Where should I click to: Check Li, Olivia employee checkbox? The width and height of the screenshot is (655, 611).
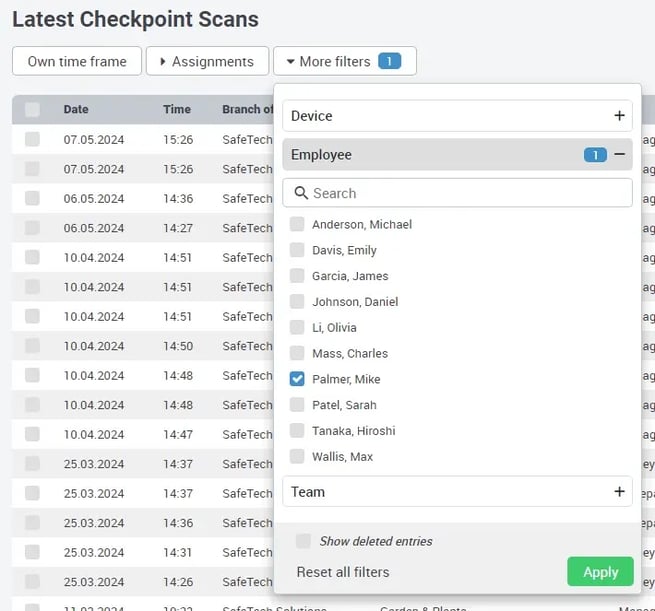click(297, 327)
